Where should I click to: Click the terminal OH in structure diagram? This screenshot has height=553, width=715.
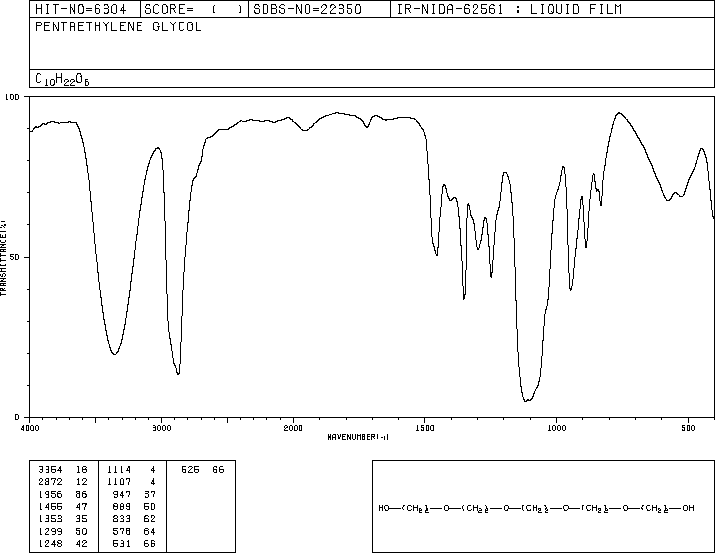pos(688,508)
